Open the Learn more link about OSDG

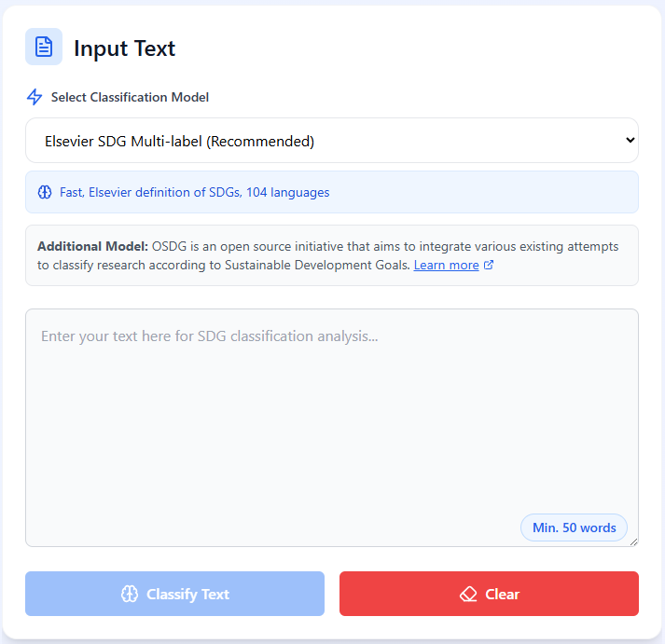pyautogui.click(x=446, y=266)
